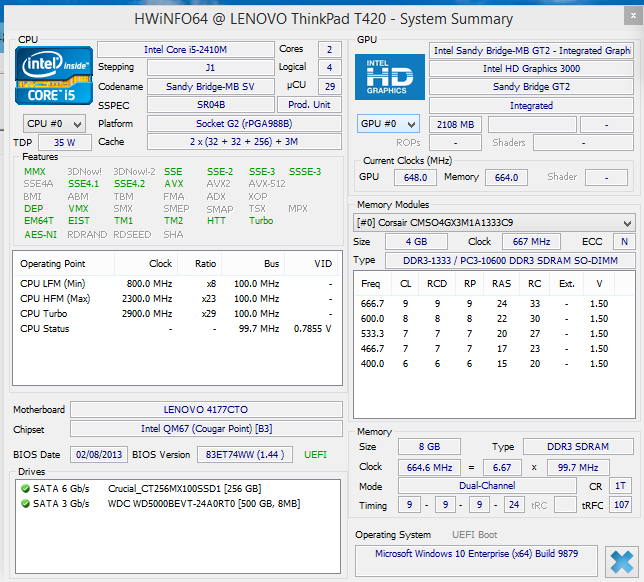Click the SATA 6 Gb/s drive status checkmark
Viewport: 644px width, 582px height.
24,488
